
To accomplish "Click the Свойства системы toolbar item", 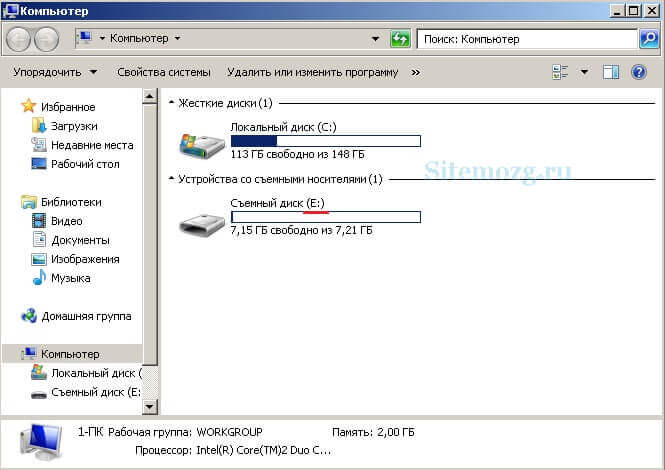I will tap(163, 72).
